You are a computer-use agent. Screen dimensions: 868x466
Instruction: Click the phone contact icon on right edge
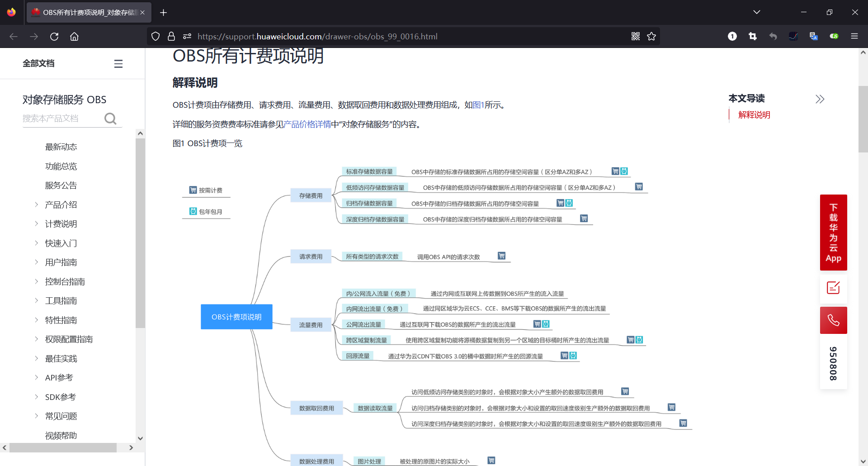833,320
